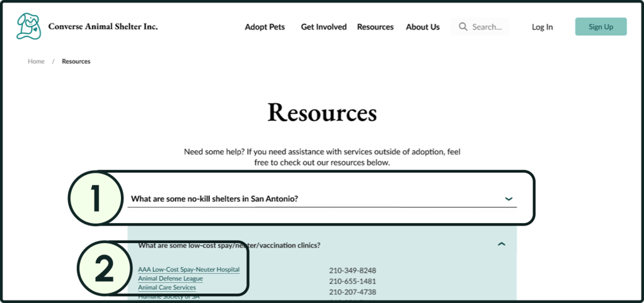
Task: Open the Animal Care Services link
Action: (x=166, y=287)
